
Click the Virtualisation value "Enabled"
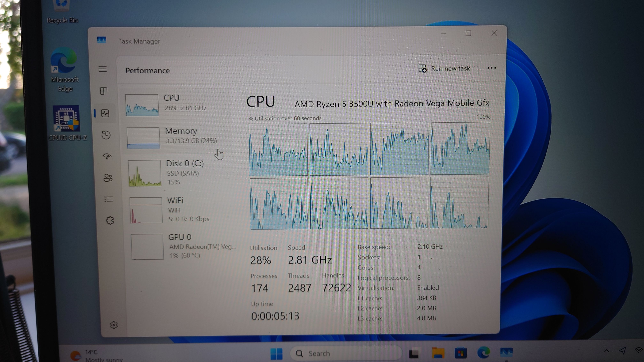428,288
